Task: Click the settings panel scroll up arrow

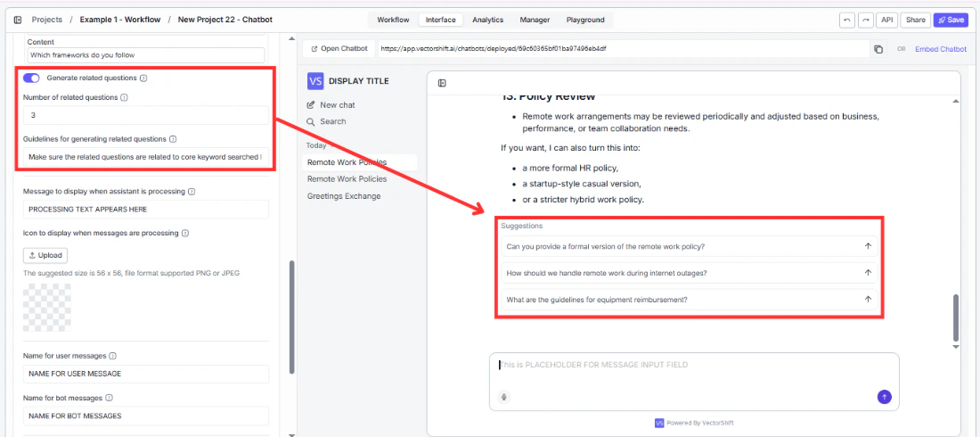Action: pyautogui.click(x=291, y=39)
